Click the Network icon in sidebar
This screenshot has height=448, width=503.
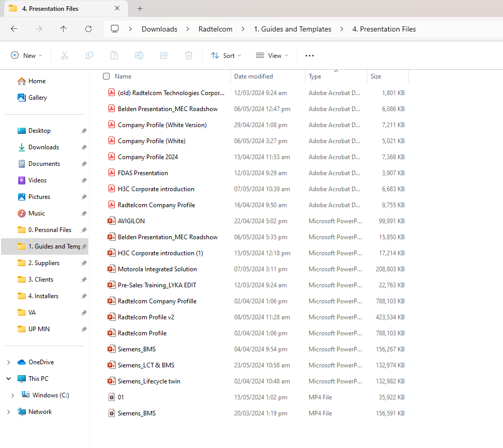[22, 412]
